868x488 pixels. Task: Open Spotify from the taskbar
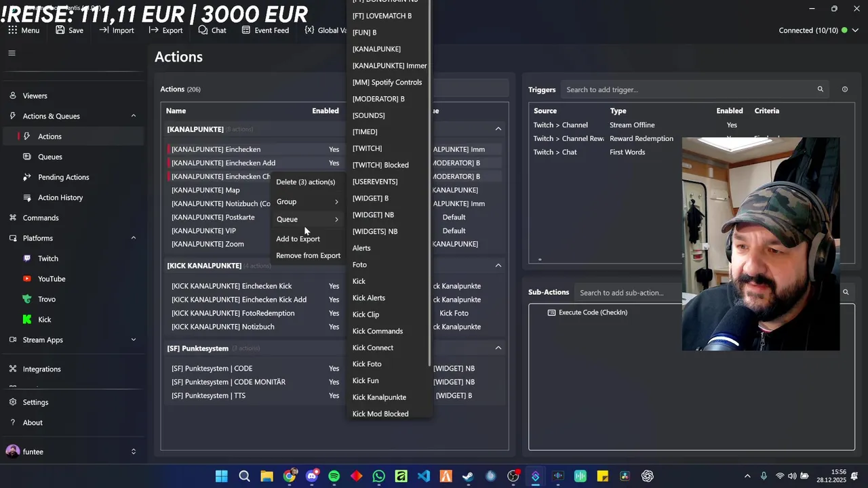pos(334,476)
